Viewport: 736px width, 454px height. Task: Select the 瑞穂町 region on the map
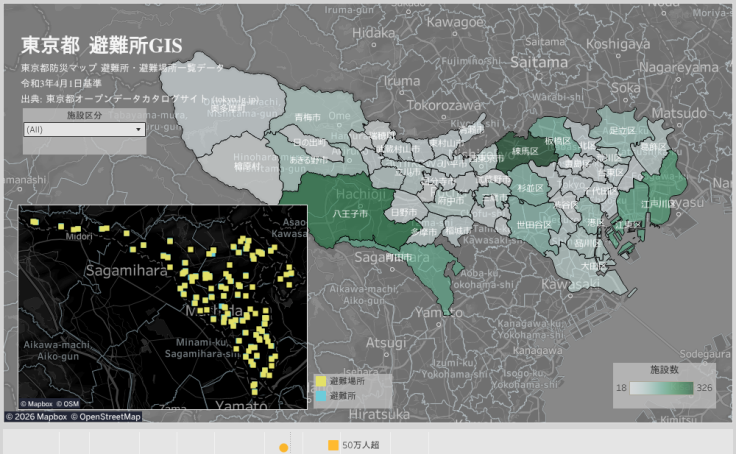coord(381,135)
